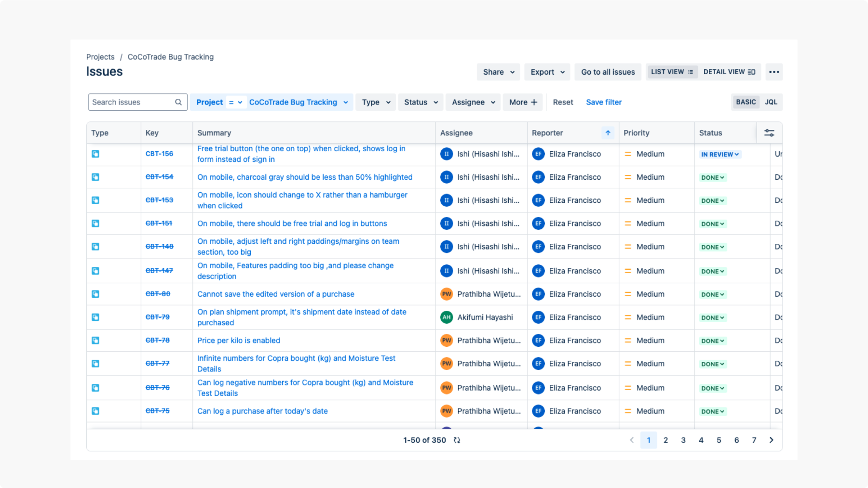Open issue CBT-80 summary link
This screenshot has width=868, height=488.
point(275,294)
